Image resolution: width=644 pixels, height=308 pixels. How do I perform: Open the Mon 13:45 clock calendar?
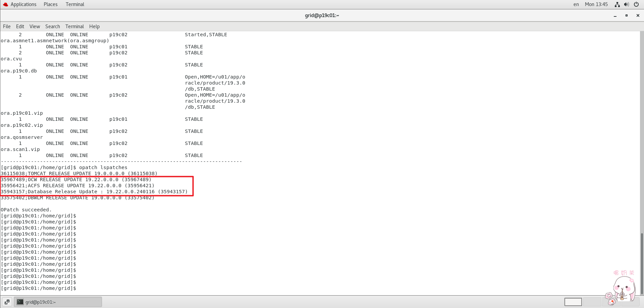pyautogui.click(x=596, y=4)
